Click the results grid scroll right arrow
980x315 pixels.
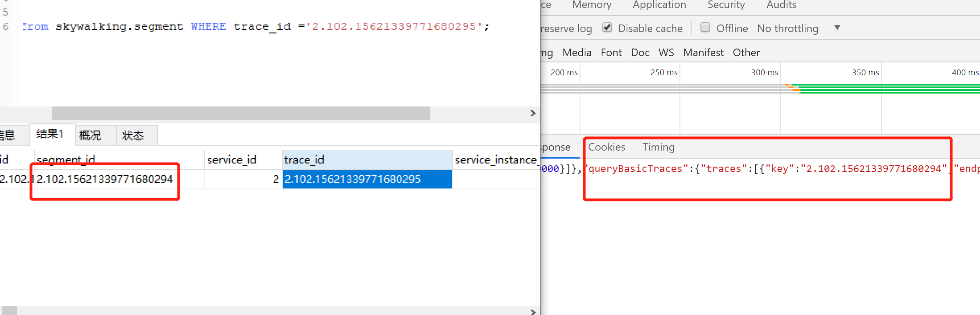point(533,312)
